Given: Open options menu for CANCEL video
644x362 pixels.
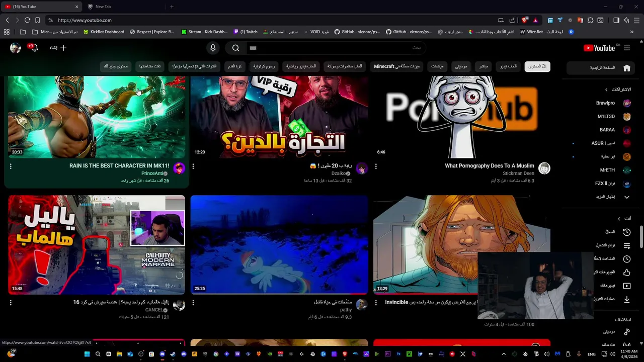Looking at the screenshot, I should [x=11, y=303].
